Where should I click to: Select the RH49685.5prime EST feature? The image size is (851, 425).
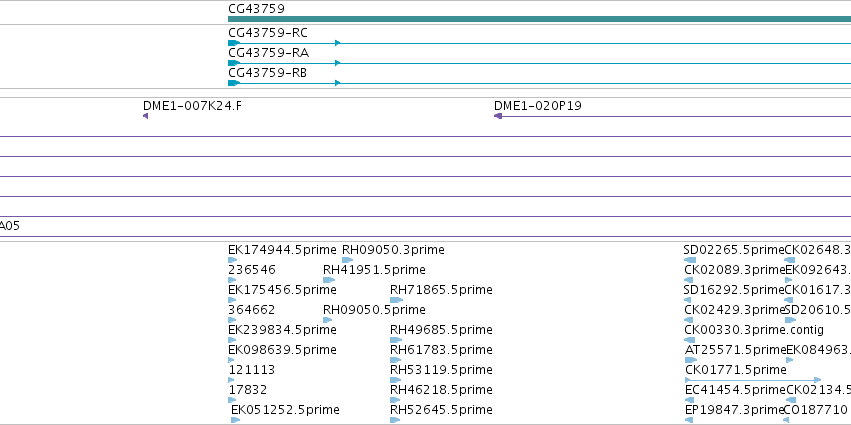396,340
